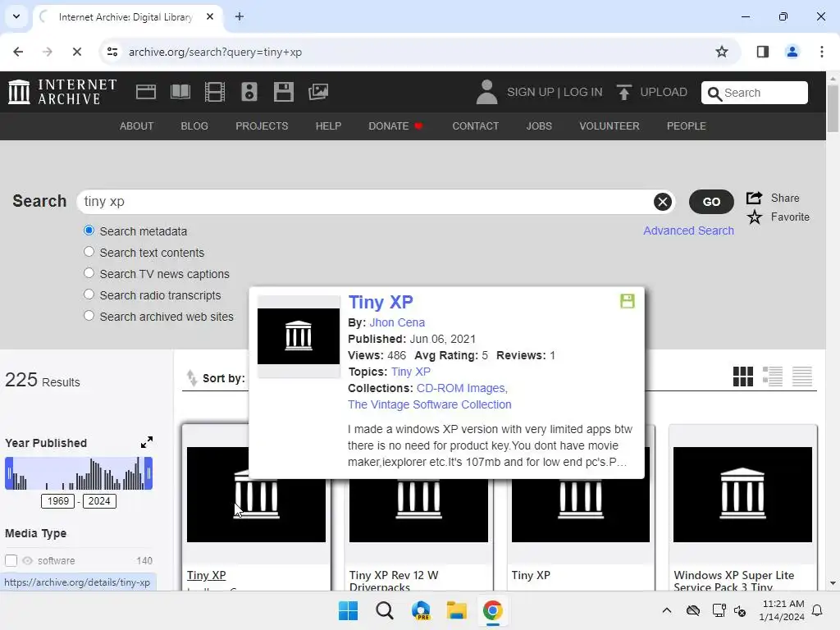The image size is (840, 630).
Task: Bookmark this page with star icon
Action: [722, 52]
